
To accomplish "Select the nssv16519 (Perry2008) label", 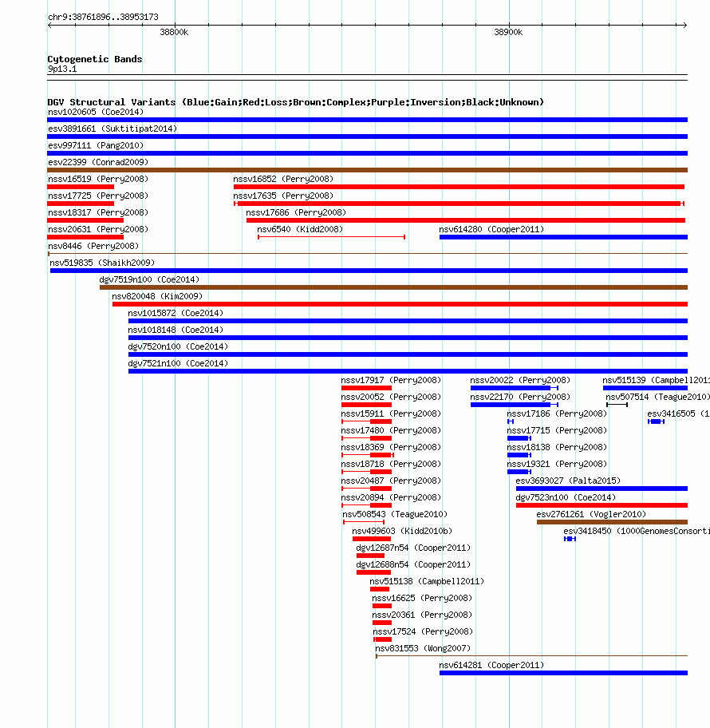I will tap(98, 179).
